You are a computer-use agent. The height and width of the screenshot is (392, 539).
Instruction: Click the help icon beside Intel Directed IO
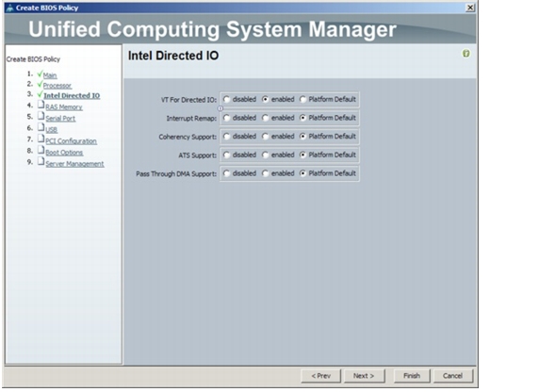pyautogui.click(x=466, y=54)
